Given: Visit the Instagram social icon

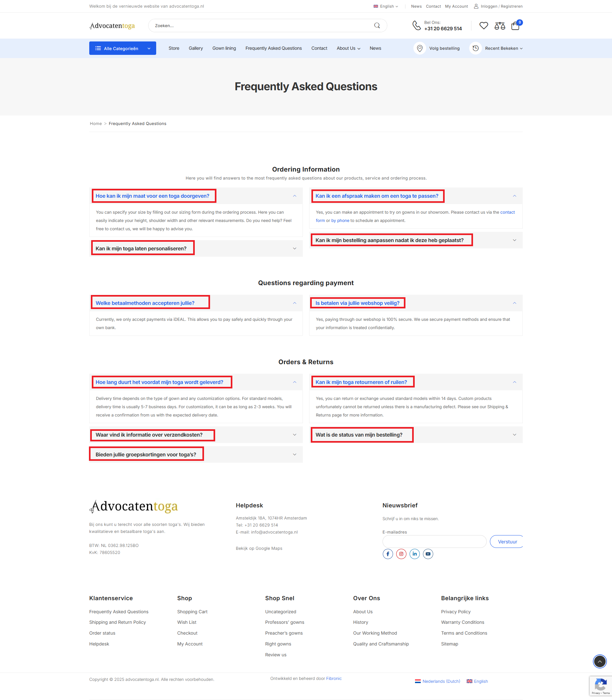Looking at the screenshot, I should pyautogui.click(x=401, y=554).
